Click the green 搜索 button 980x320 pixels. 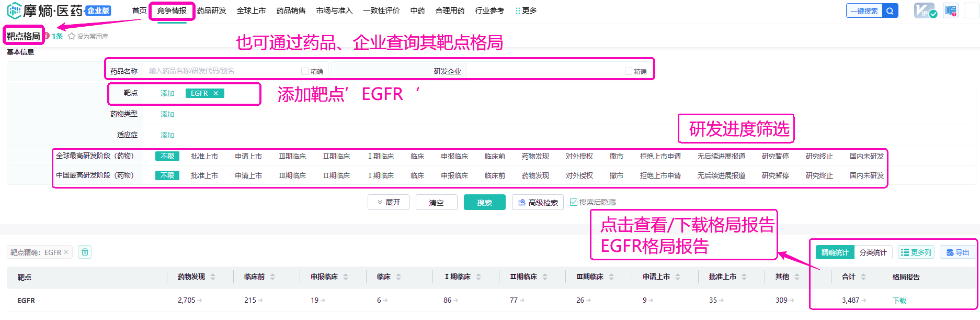[x=484, y=202]
